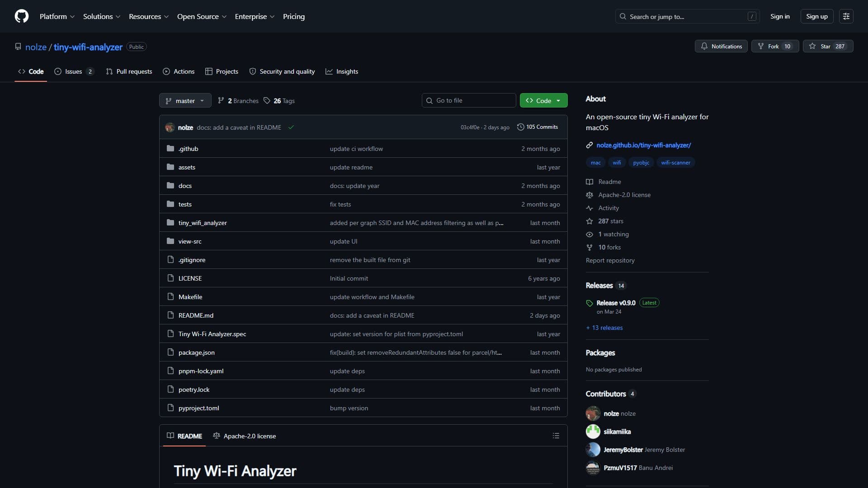Click the Search or jump to field
This screenshot has height=488, width=868.
tap(687, 16)
